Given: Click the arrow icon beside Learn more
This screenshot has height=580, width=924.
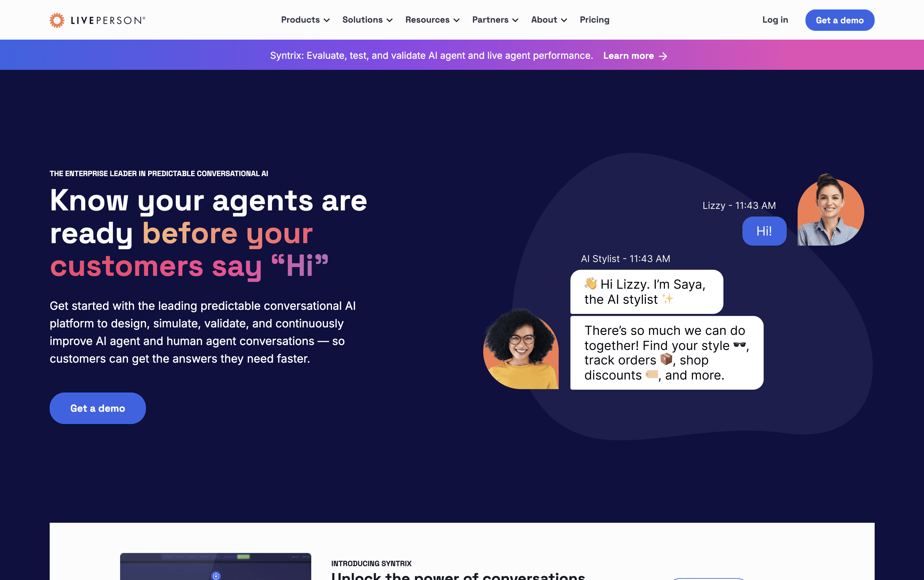Looking at the screenshot, I should [663, 56].
